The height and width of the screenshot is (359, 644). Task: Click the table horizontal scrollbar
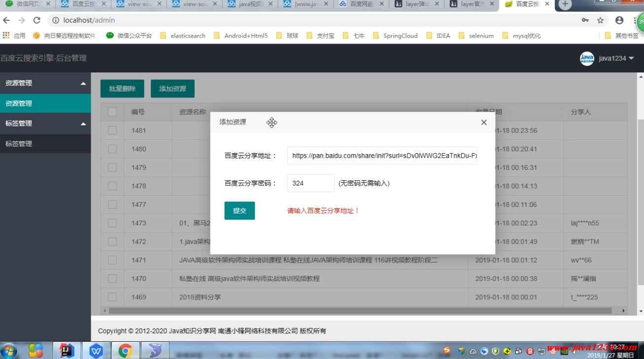[360, 311]
